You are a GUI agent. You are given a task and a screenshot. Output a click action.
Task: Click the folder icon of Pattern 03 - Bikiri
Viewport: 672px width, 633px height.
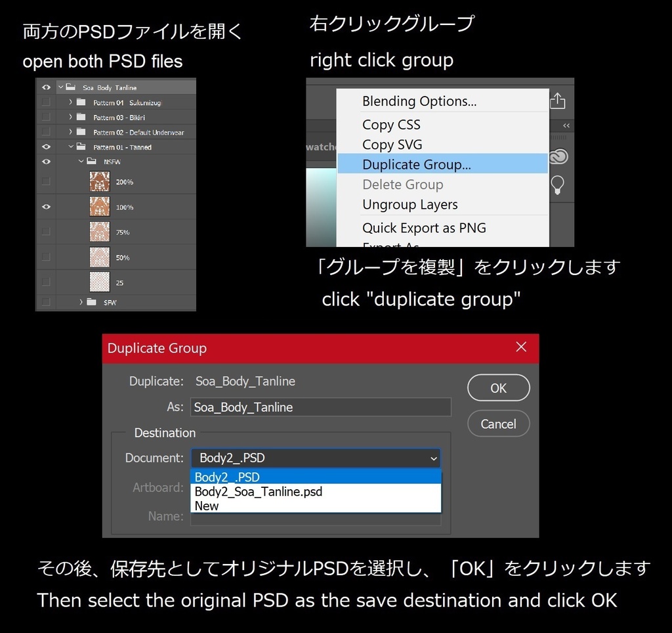coord(81,117)
